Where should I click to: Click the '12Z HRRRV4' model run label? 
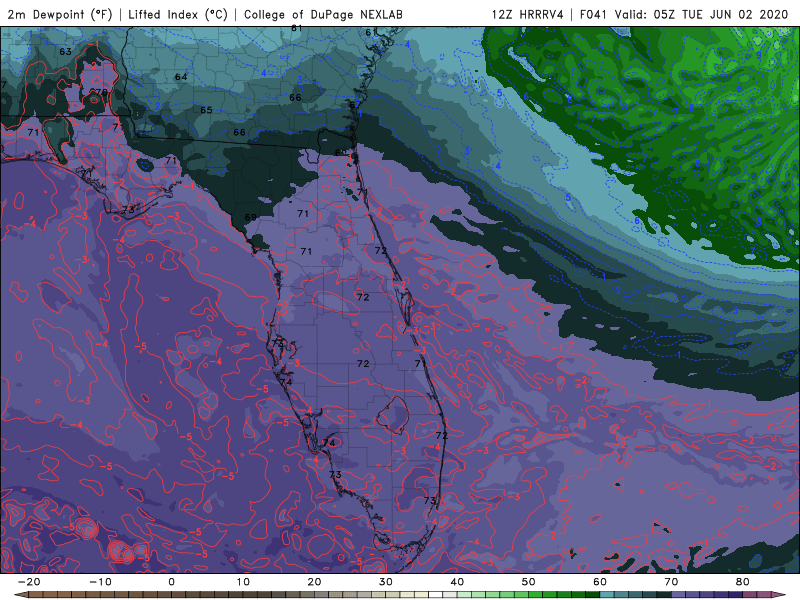(x=528, y=15)
